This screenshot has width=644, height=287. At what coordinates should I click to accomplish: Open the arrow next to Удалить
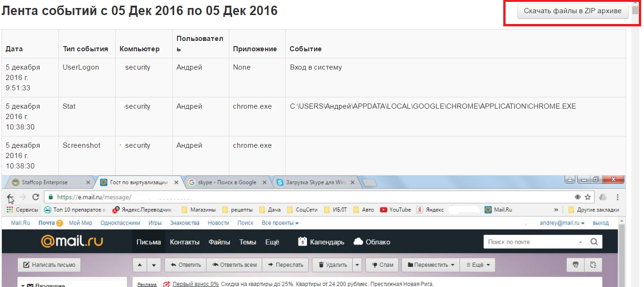357,265
